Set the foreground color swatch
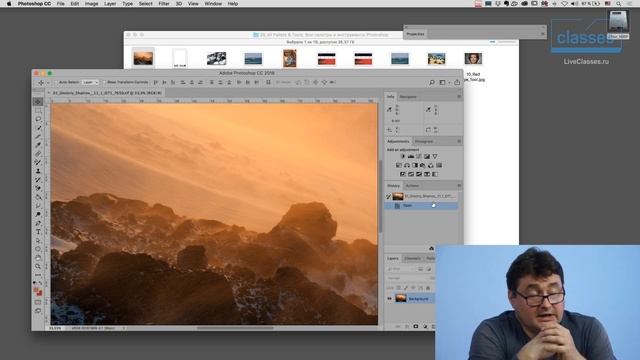This screenshot has height=360, width=640. click(36, 289)
